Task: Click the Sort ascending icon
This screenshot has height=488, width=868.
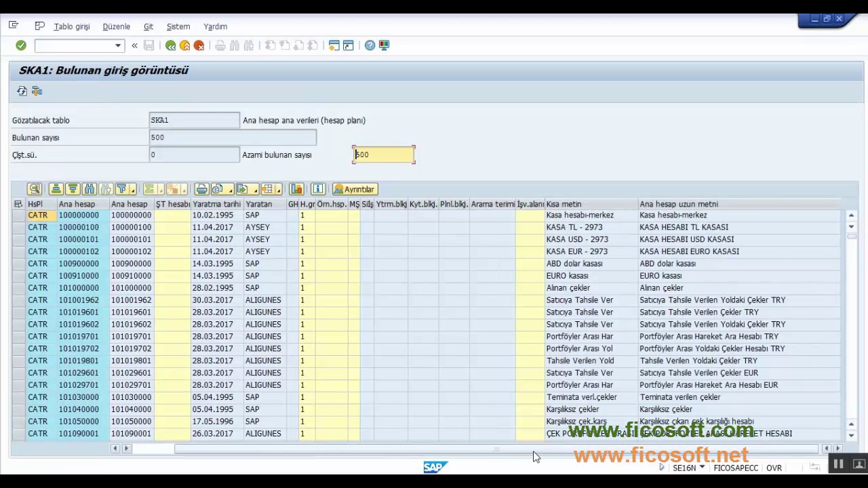Action: (x=56, y=189)
